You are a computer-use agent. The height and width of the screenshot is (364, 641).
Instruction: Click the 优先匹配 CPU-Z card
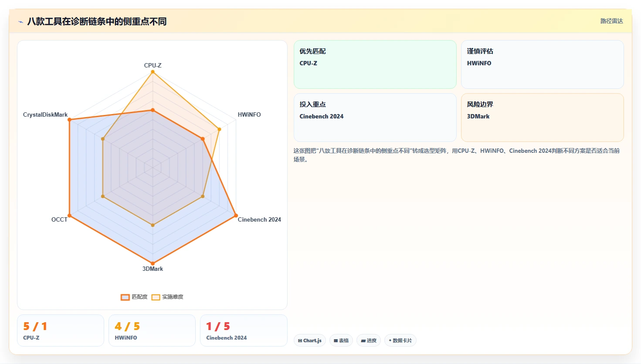pyautogui.click(x=375, y=64)
